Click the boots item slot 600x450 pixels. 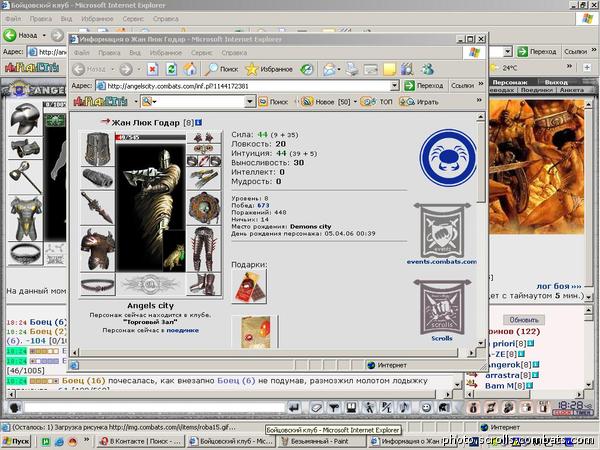[x=204, y=284]
